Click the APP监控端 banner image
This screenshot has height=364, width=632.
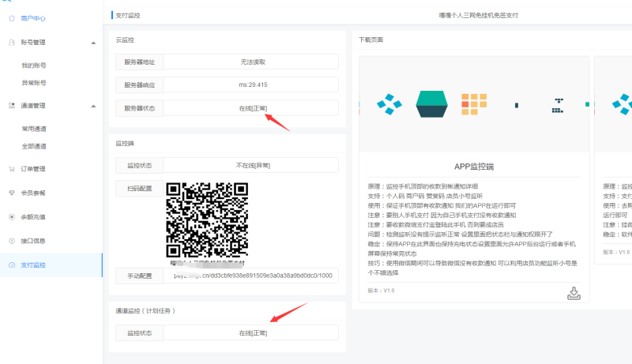tap(474, 104)
